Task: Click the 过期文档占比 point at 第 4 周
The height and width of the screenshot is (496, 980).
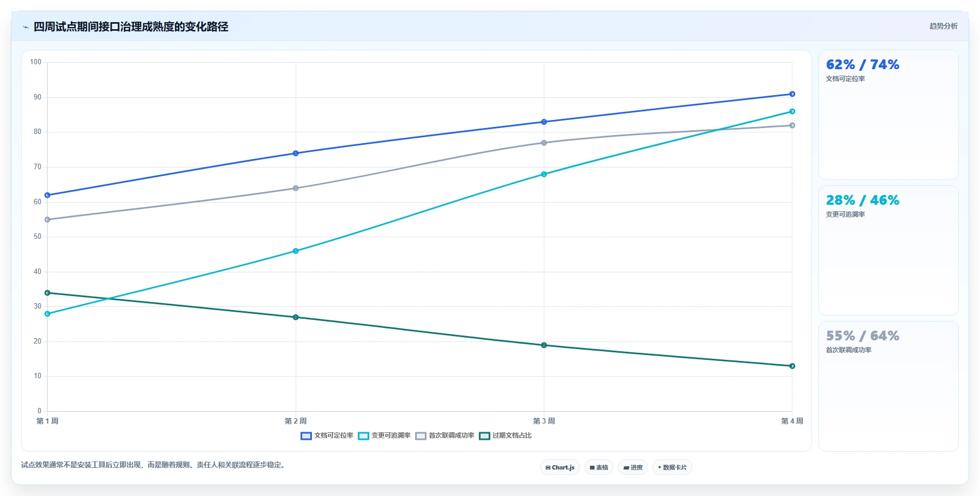Action: pos(792,366)
